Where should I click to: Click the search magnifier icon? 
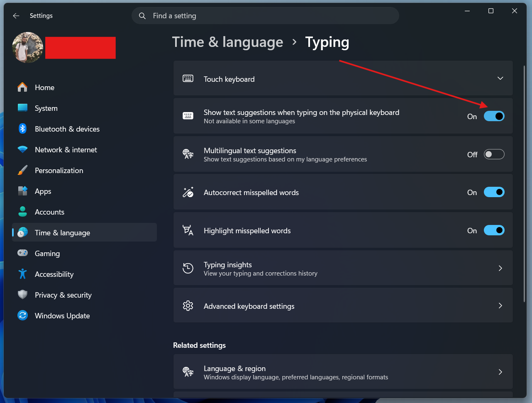(142, 16)
